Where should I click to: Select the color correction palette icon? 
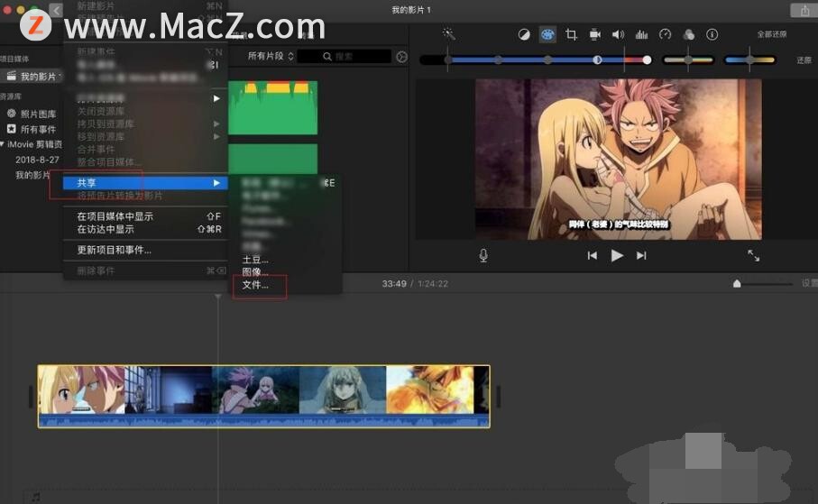(x=547, y=34)
